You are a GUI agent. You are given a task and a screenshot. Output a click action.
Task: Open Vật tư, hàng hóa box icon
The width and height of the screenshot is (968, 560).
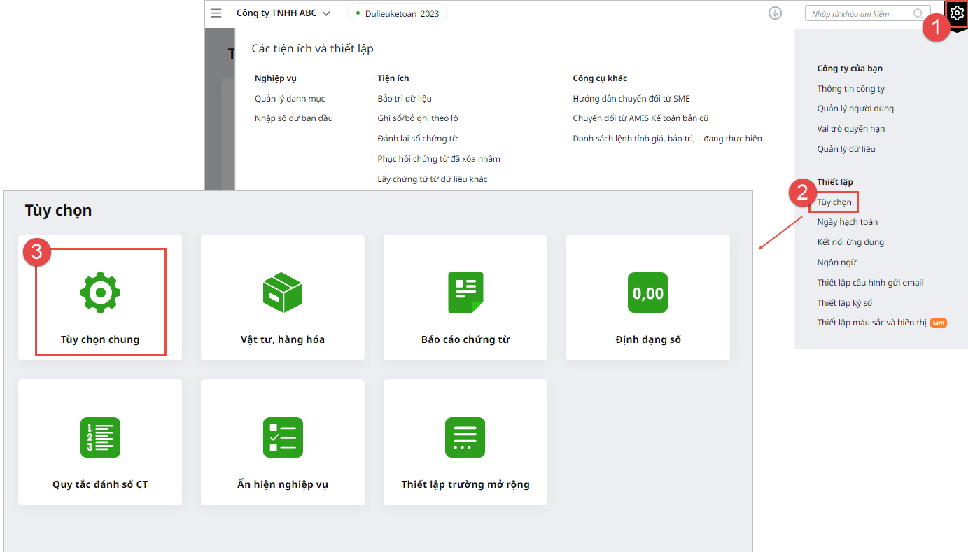282,293
